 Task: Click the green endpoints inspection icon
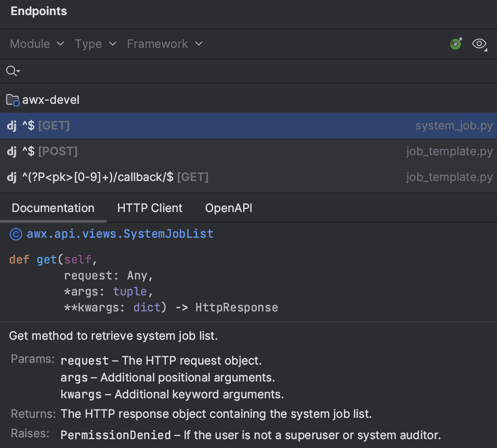[x=456, y=43]
